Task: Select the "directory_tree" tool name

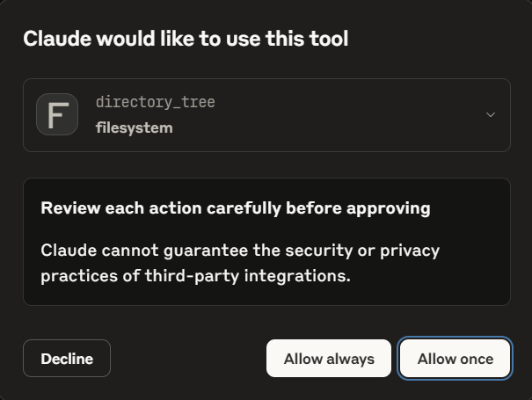Action: coord(155,102)
